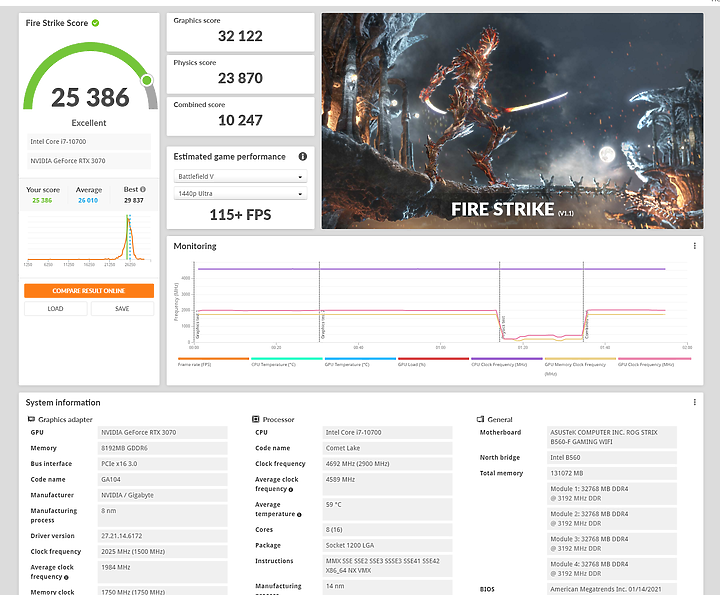Toggle the GPU Clock Frequency legend line
This screenshot has height=595, width=720.
654,361
